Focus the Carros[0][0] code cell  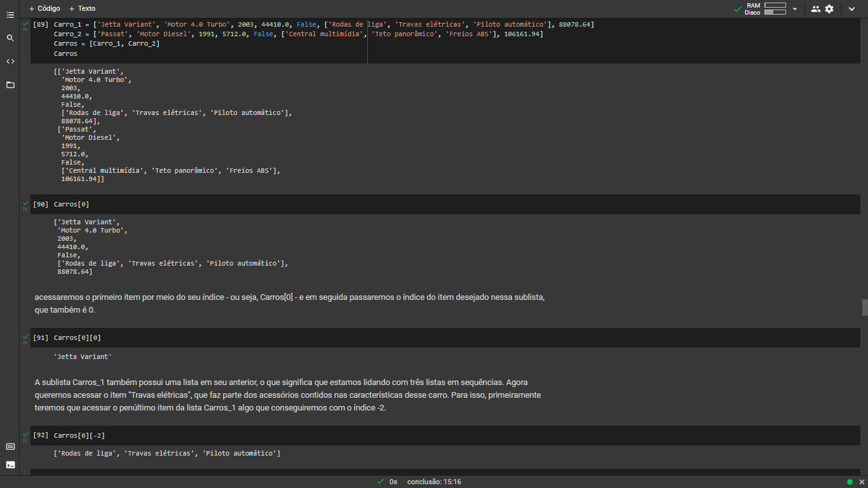[x=445, y=337]
